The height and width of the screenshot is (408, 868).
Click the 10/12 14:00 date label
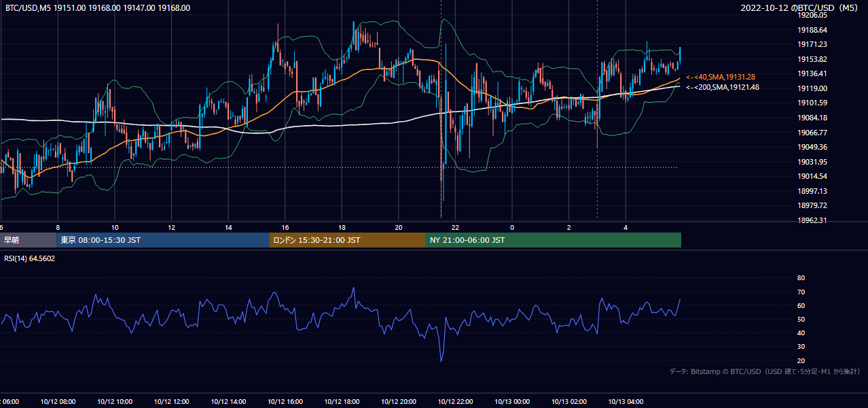click(228, 402)
